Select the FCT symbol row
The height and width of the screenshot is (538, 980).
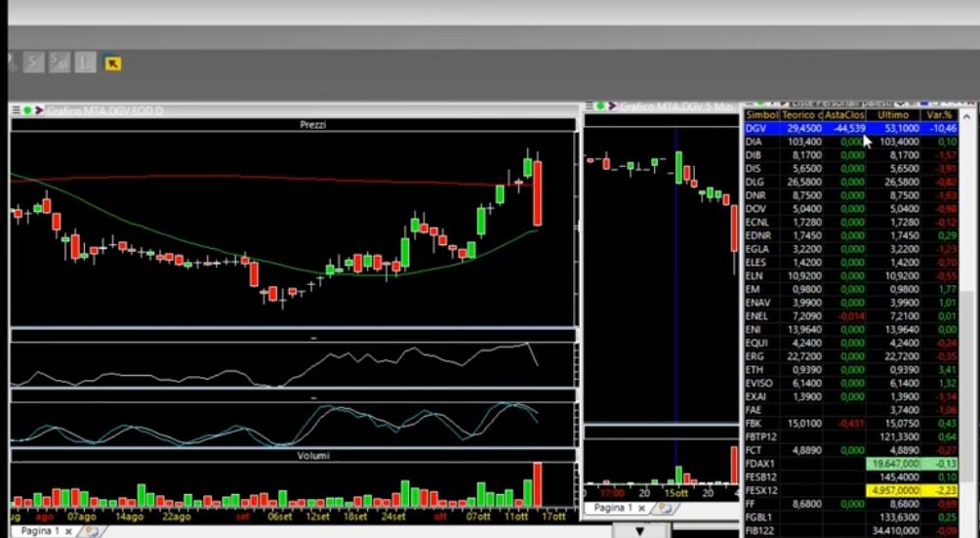pos(851,450)
